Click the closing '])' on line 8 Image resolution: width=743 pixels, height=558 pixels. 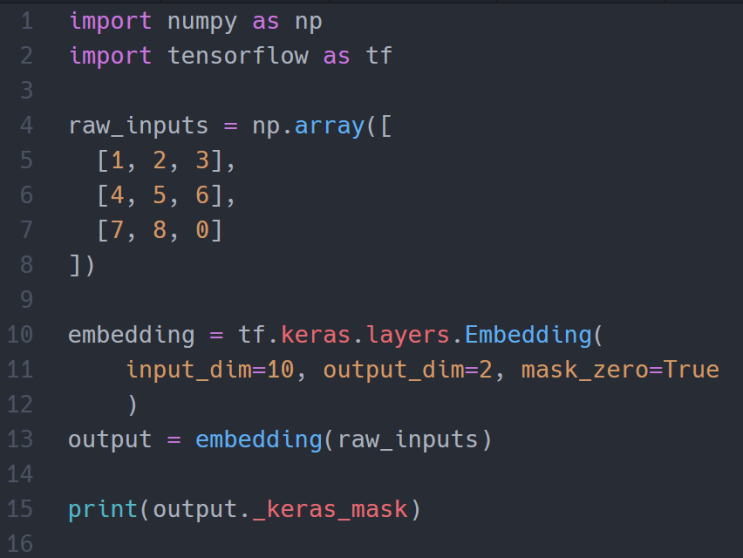click(82, 265)
